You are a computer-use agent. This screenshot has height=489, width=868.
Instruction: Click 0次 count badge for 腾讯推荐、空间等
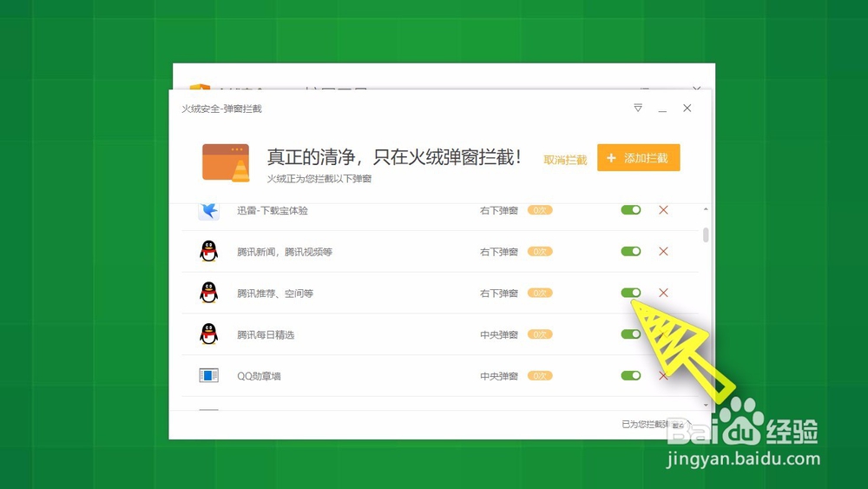point(540,293)
